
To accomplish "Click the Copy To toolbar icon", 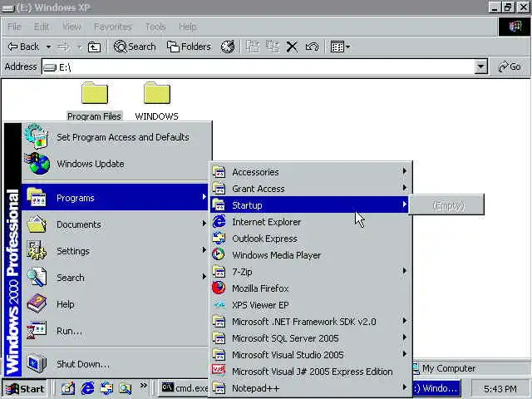I will (272, 47).
